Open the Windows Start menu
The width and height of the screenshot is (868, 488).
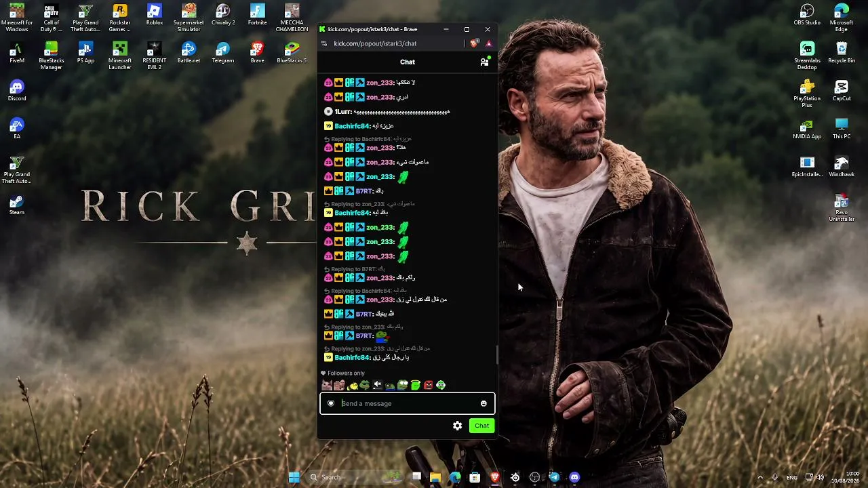pyautogui.click(x=294, y=477)
